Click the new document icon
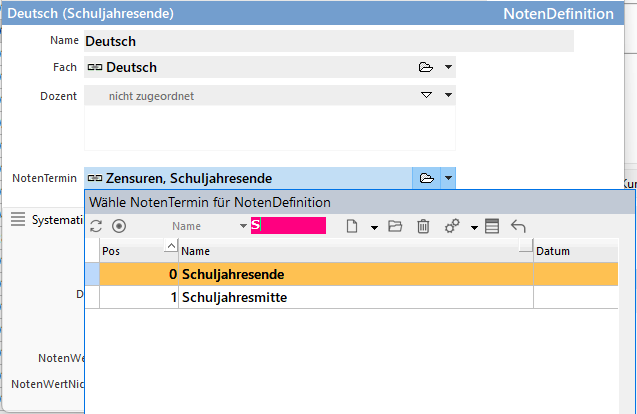The image size is (637, 414). (x=352, y=226)
